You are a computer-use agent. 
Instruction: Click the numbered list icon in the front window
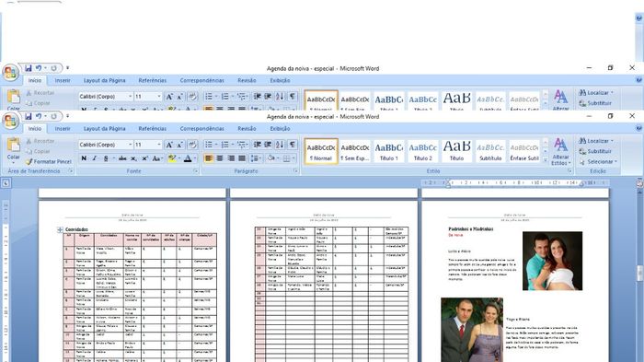tap(226, 145)
